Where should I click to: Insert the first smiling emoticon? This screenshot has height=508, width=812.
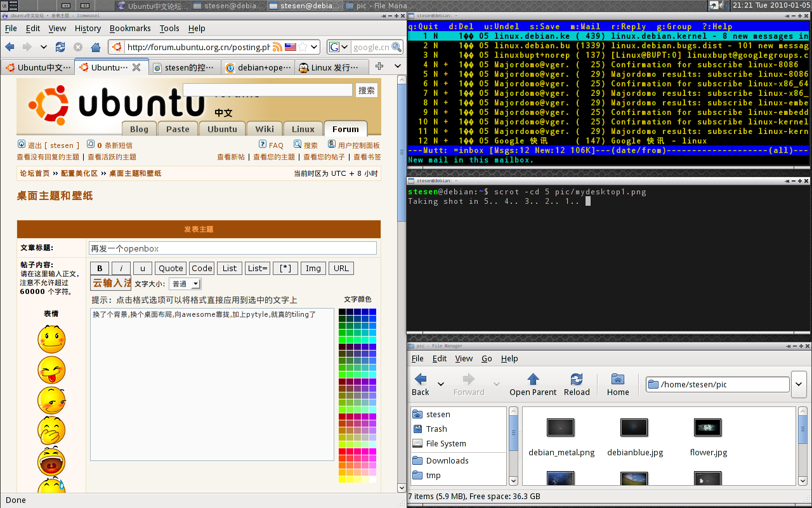[x=51, y=339]
